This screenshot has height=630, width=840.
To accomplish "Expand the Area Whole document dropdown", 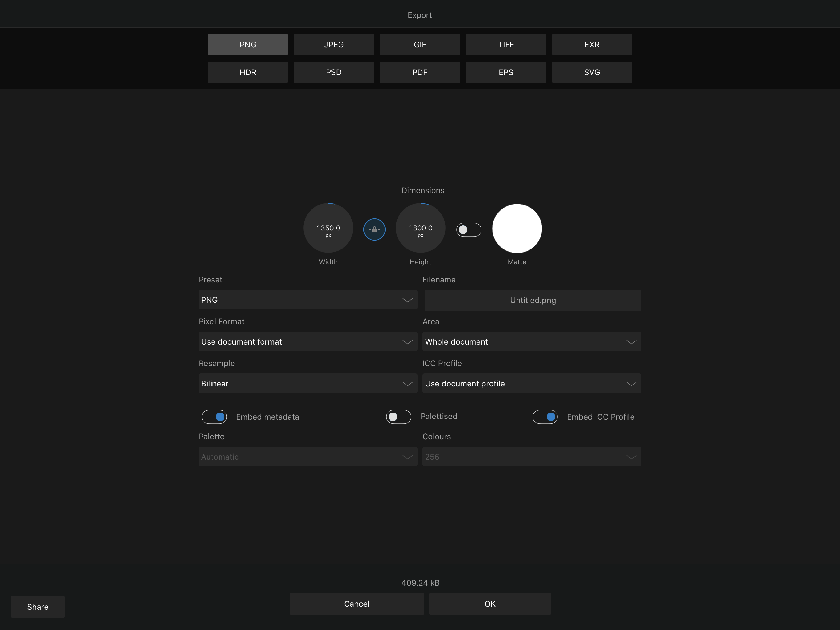I will click(532, 341).
